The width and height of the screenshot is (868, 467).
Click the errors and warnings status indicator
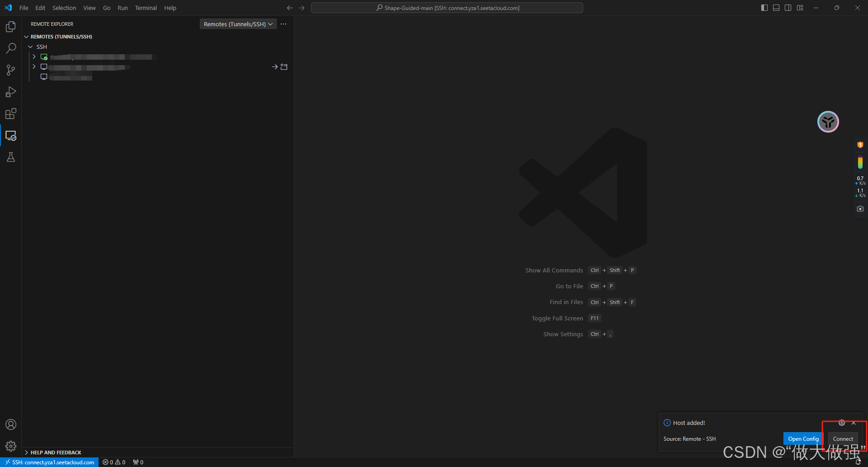coord(114,462)
